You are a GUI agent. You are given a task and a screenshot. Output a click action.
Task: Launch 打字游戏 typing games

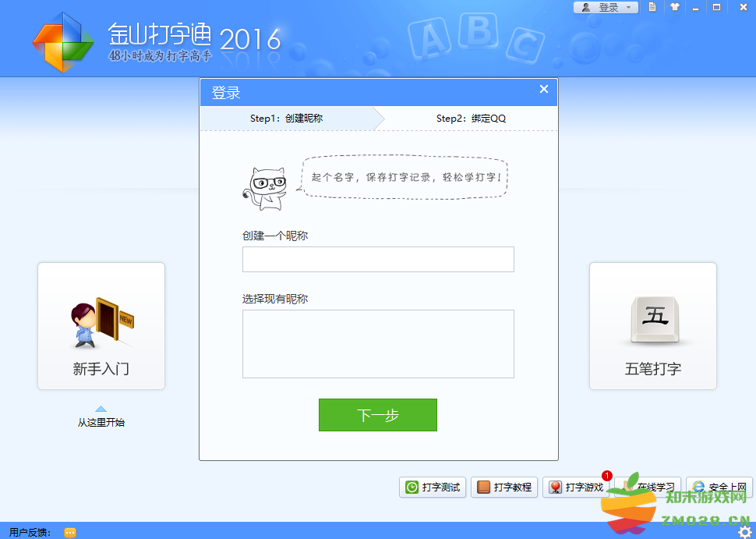576,488
